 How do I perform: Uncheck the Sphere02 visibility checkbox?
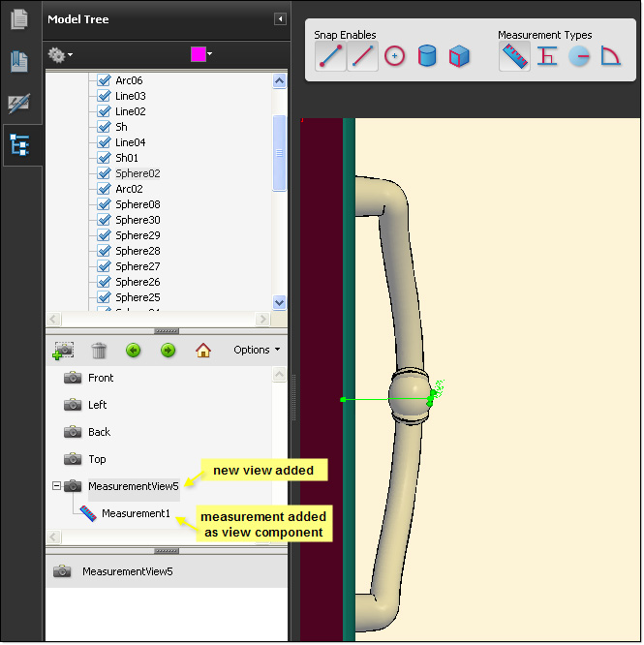[105, 173]
